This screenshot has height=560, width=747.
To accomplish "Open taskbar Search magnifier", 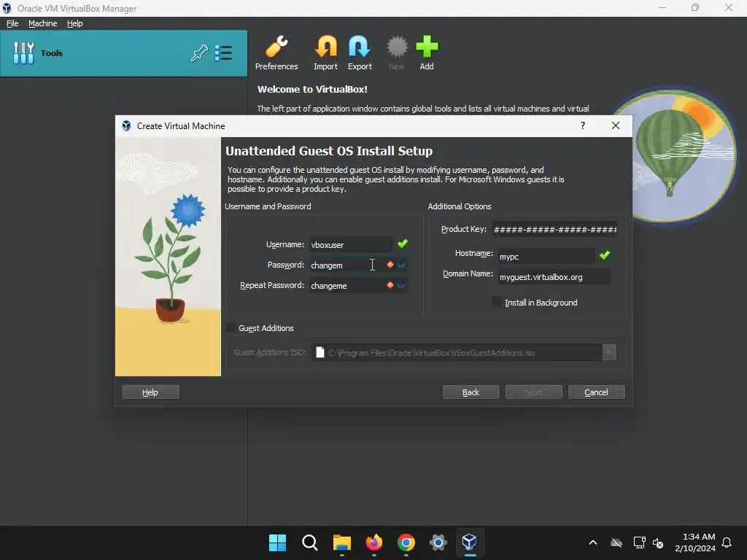I will click(309, 542).
